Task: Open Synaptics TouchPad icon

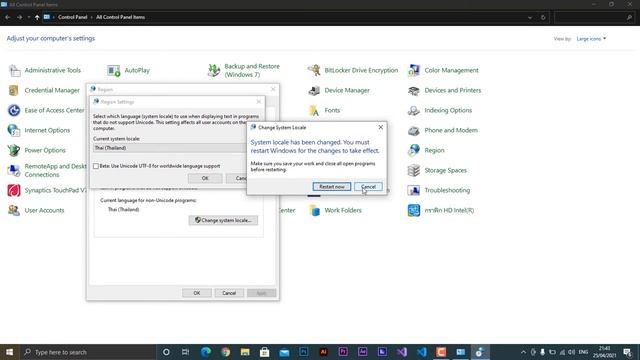Action: (x=14, y=190)
